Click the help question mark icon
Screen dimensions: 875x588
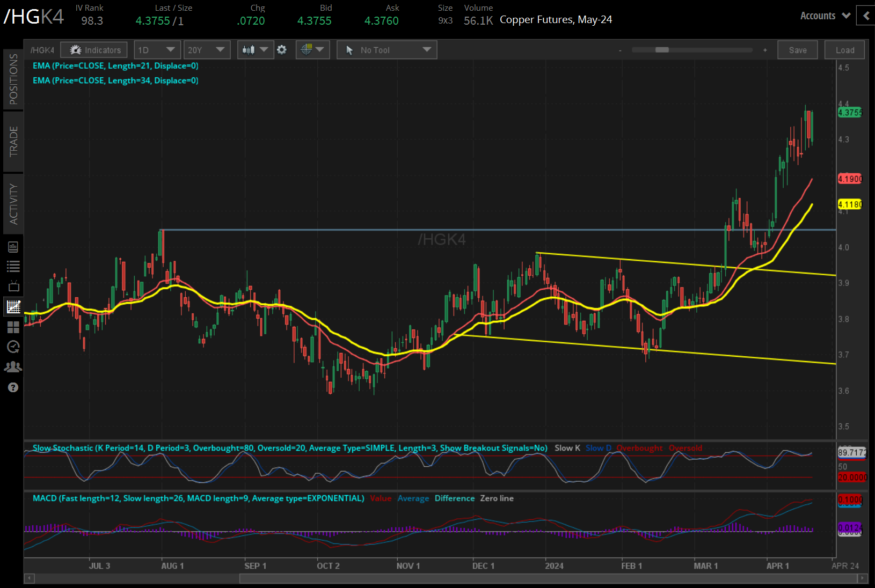coord(13,387)
